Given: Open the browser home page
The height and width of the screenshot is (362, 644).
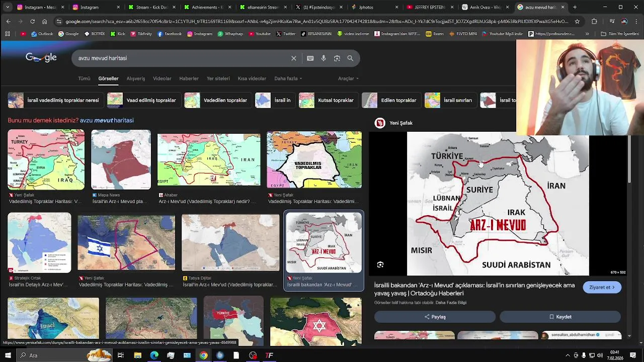Looking at the screenshot, I should (x=44, y=22).
